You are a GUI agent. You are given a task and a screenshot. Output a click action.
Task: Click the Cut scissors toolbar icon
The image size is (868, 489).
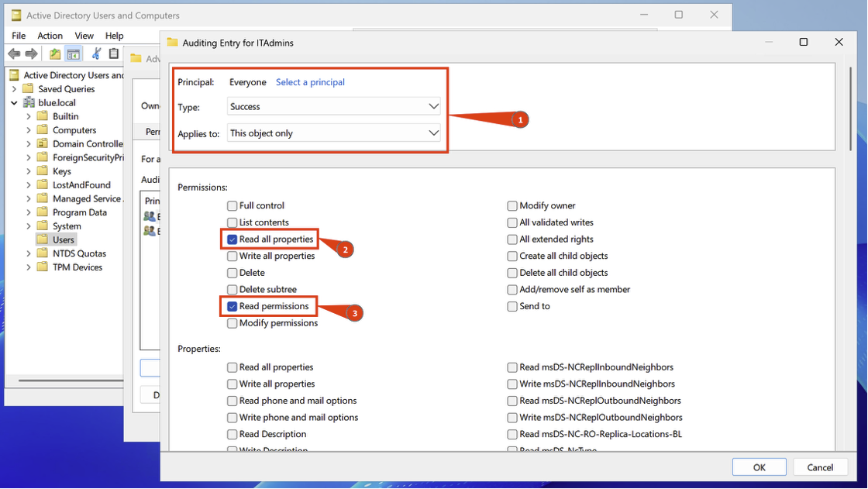coord(96,53)
